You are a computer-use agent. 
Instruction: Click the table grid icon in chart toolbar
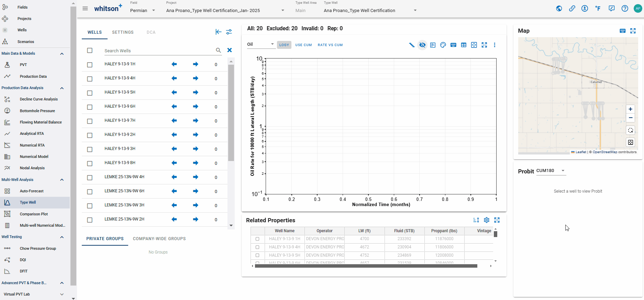(464, 45)
